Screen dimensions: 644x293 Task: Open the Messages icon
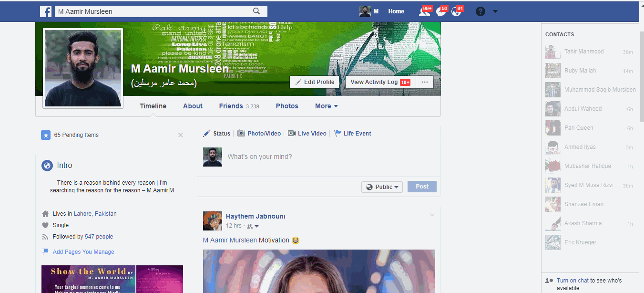441,11
